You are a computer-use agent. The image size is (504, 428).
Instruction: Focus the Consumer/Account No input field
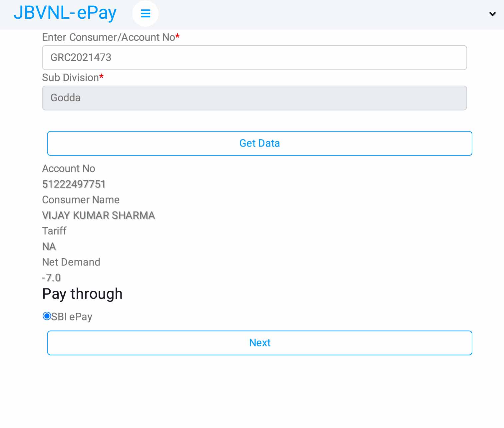(254, 58)
